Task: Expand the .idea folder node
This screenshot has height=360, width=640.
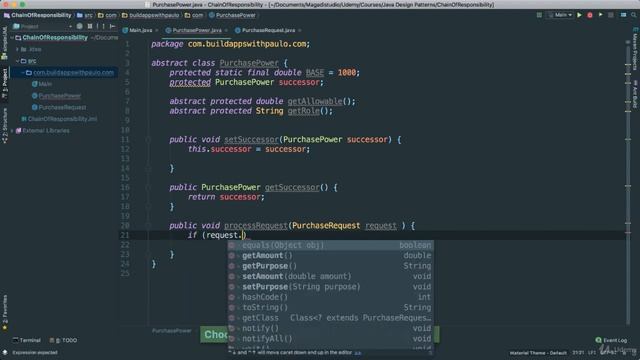Action: coord(18,49)
